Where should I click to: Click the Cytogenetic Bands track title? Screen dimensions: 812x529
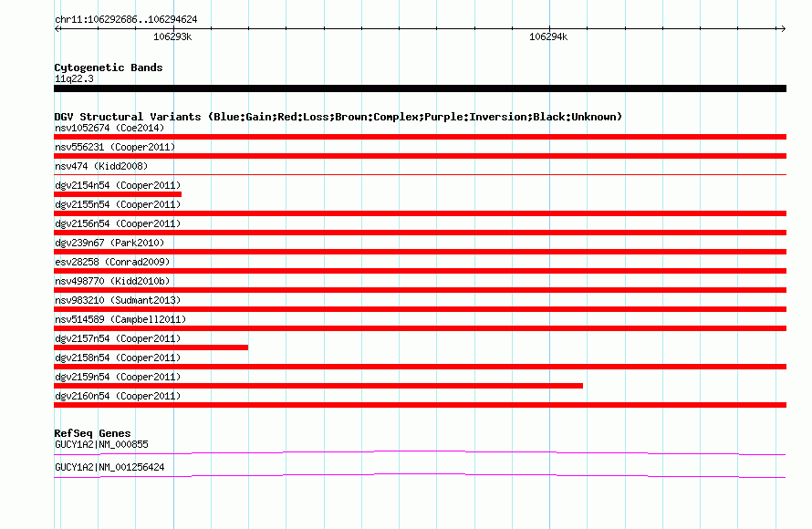tap(109, 67)
